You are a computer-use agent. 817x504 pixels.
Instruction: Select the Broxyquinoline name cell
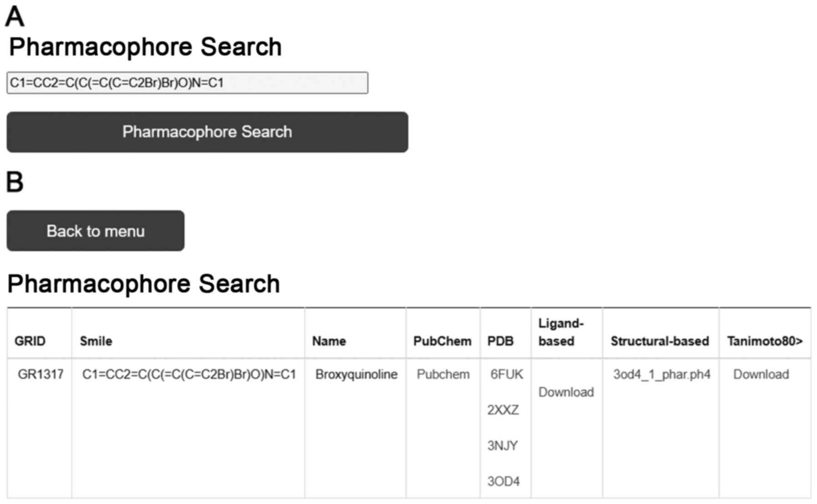click(x=356, y=374)
